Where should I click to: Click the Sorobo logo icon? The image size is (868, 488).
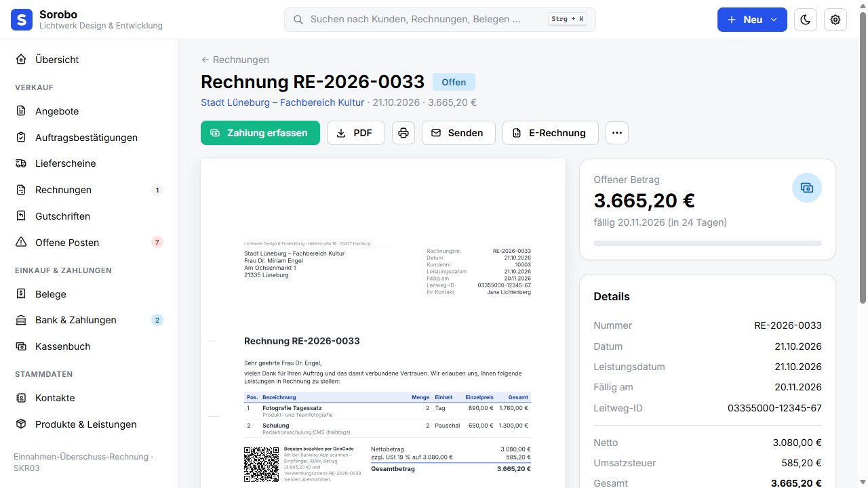click(22, 20)
